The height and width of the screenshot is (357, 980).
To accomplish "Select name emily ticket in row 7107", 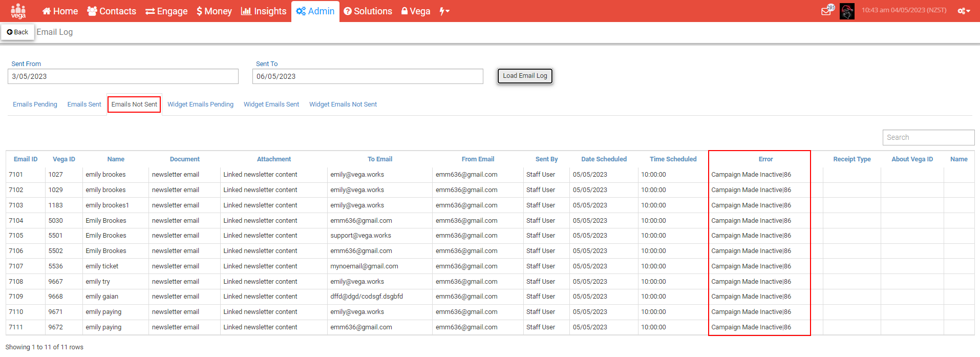I will click(x=102, y=266).
